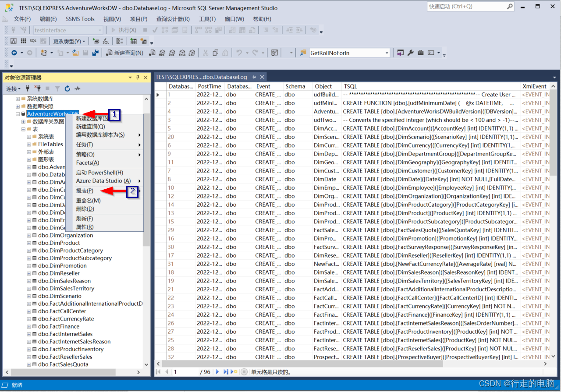The height and width of the screenshot is (392, 561).
Task: Open 连接 dropdown in Object Explorer
Action: [x=13, y=88]
